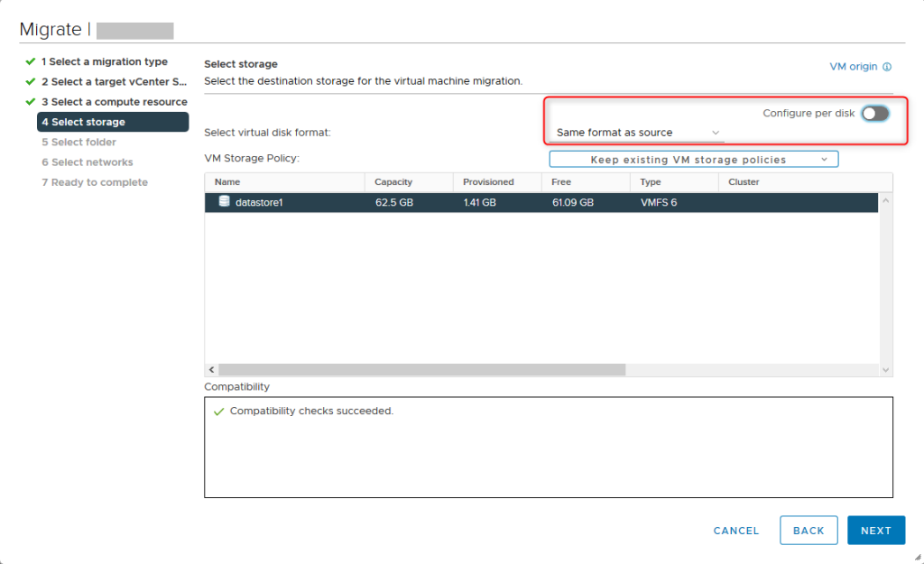Click the datastore1 disk icon
Viewport: 924px width, 564px height.
[224, 201]
